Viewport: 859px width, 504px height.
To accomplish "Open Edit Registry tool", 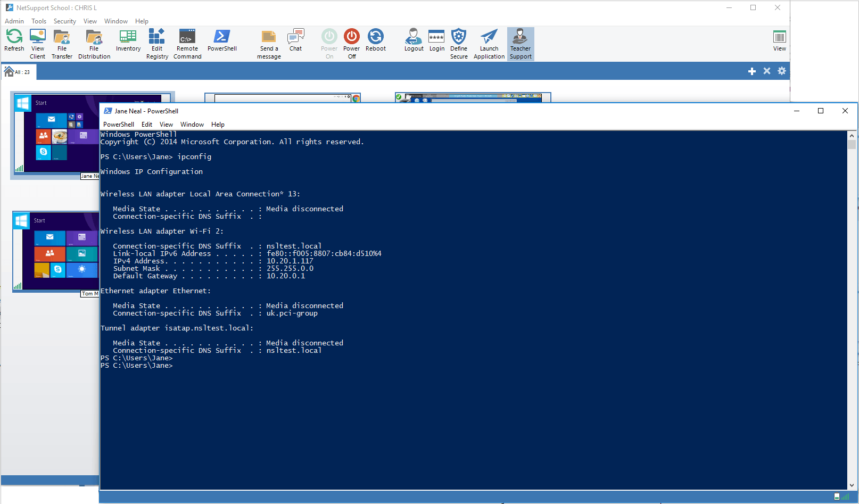I will [x=157, y=44].
